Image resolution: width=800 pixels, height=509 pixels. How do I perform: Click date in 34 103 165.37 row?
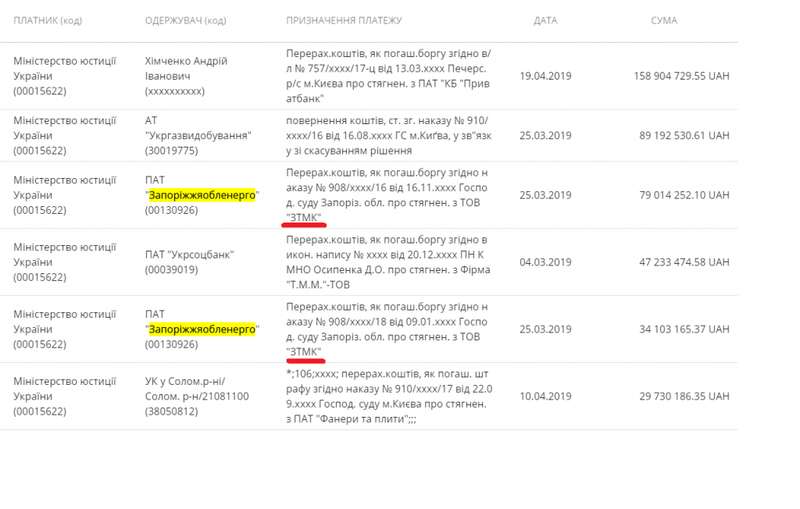point(545,329)
